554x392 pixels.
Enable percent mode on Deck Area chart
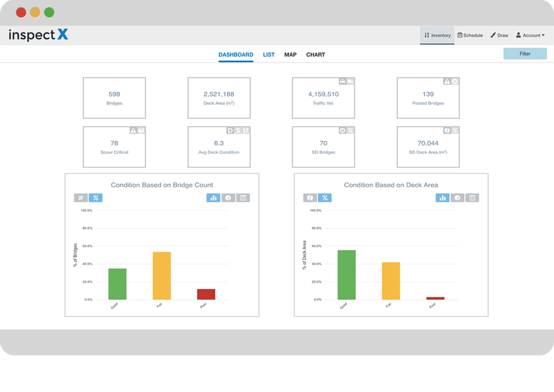click(x=325, y=198)
